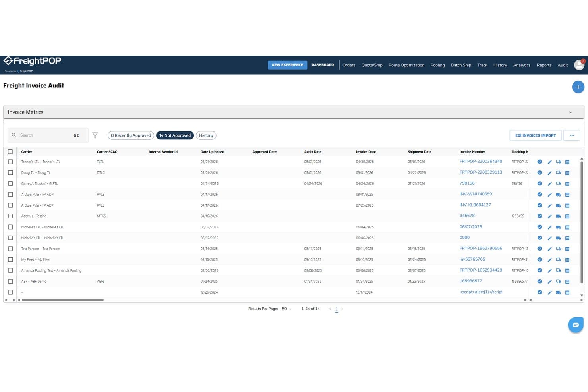
Task: Open details list icon for ABF demo row
Action: pos(567,282)
